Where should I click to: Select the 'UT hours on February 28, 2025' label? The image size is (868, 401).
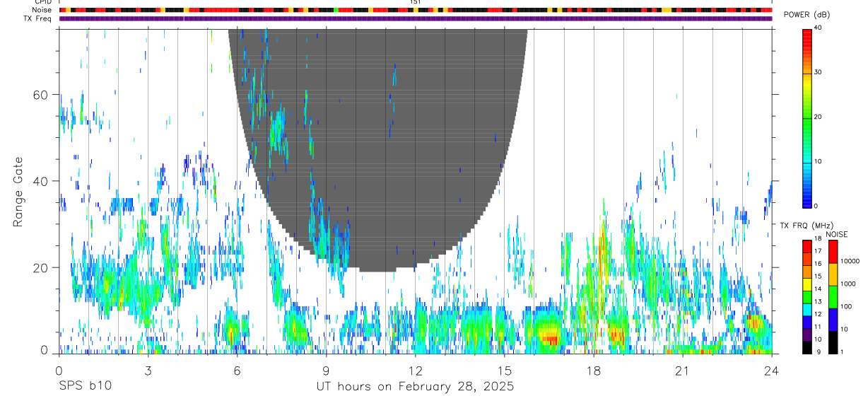coord(415,387)
